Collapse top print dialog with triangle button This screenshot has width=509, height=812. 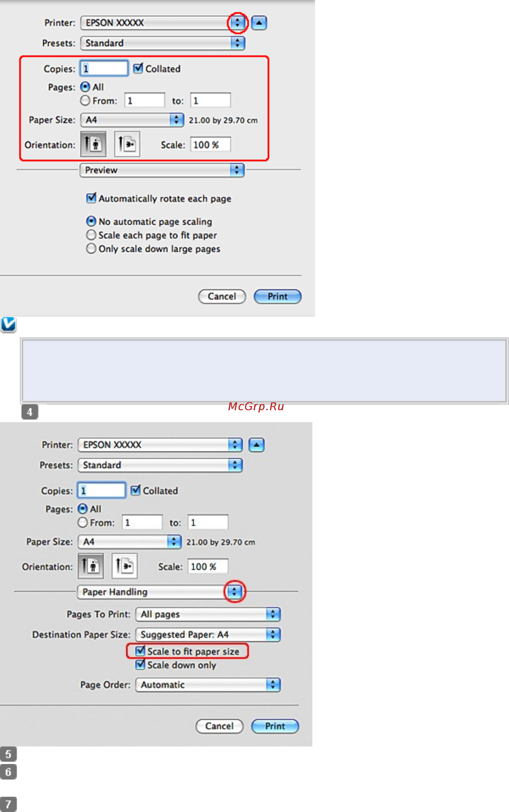click(259, 23)
